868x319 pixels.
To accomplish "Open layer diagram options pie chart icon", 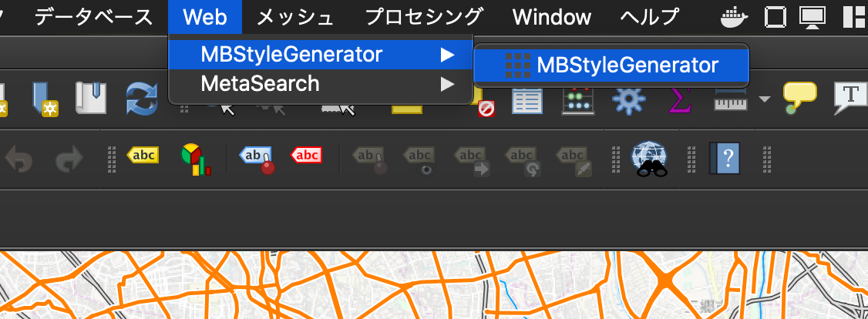I will coord(195,159).
